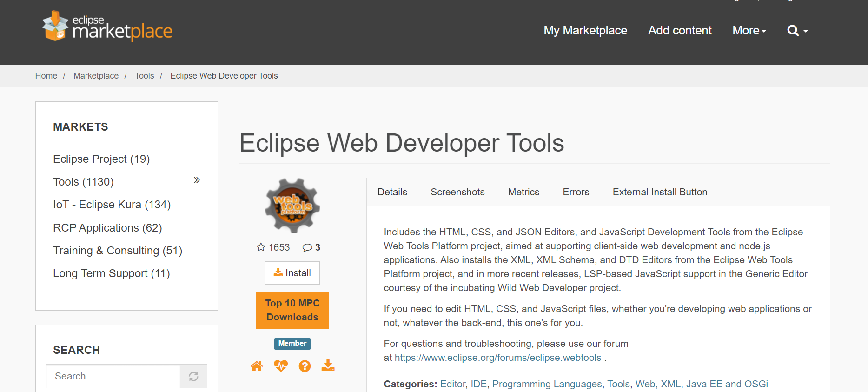Click the search refresh button icon

click(x=193, y=376)
